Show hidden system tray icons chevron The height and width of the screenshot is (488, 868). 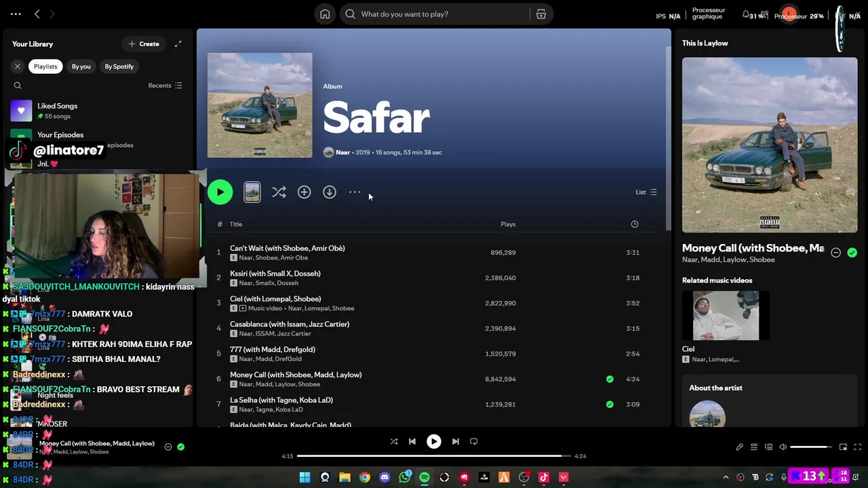[726, 478]
